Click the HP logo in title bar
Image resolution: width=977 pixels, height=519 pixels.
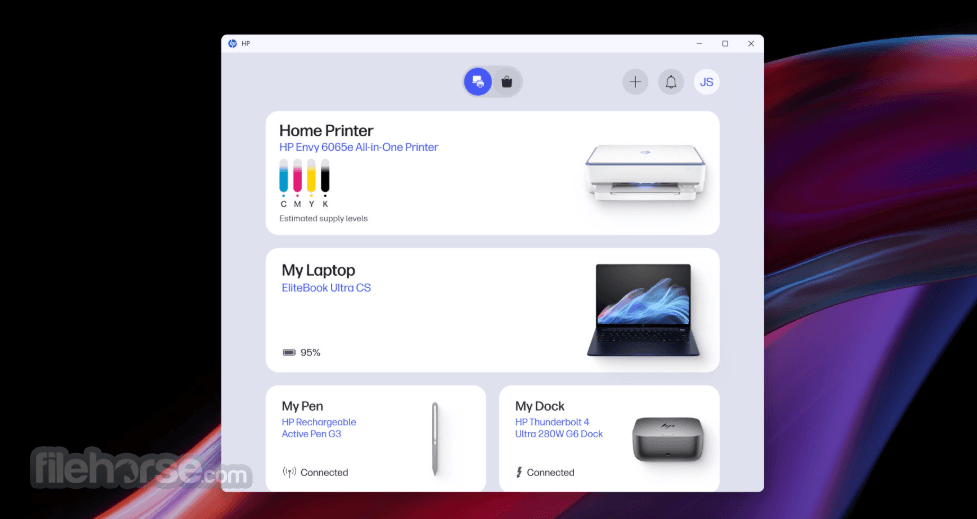click(x=232, y=44)
